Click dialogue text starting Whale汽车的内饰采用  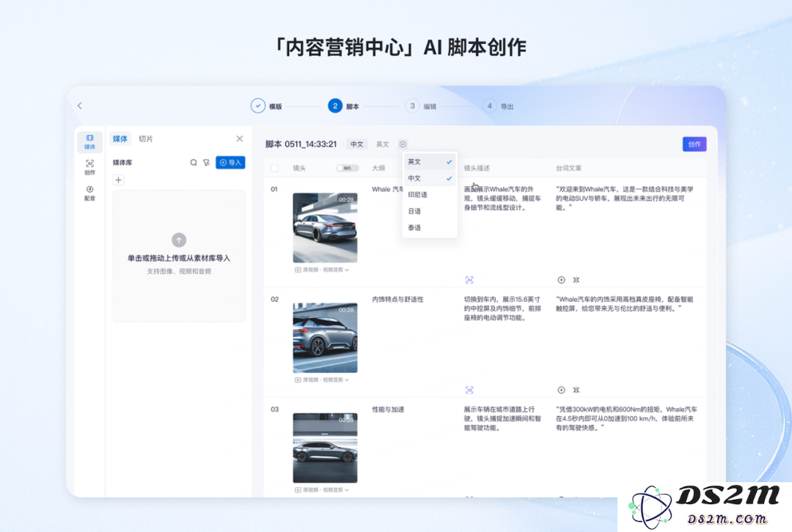pos(626,304)
